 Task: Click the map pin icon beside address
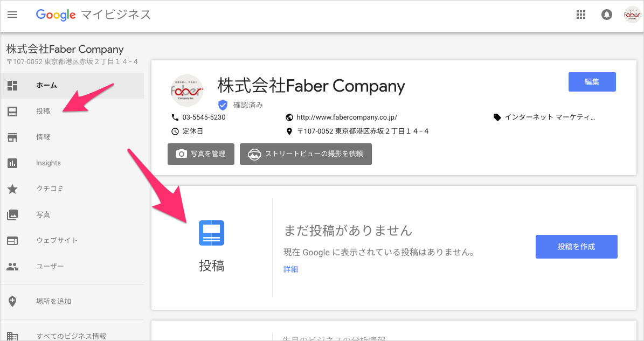coord(289,131)
